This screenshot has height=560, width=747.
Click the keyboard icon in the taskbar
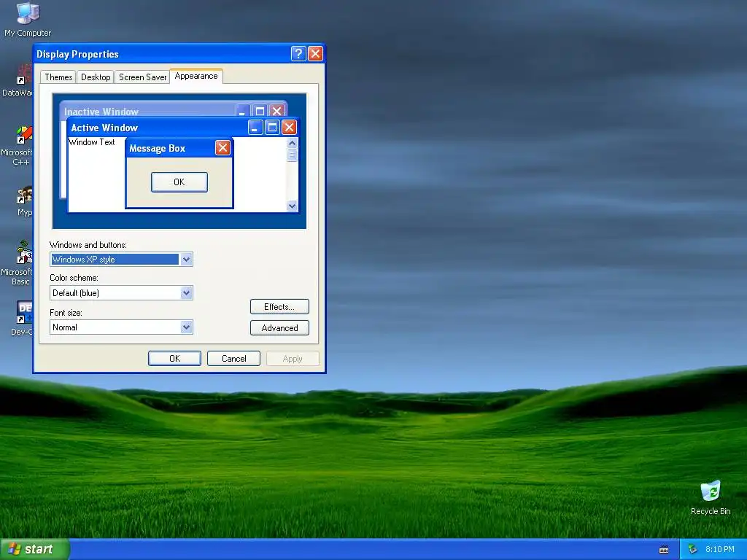664,550
